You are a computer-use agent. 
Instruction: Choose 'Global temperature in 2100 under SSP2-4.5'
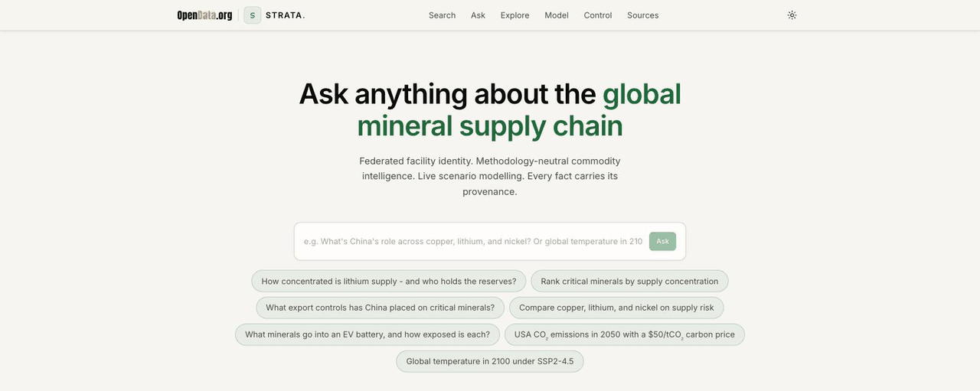(490, 361)
